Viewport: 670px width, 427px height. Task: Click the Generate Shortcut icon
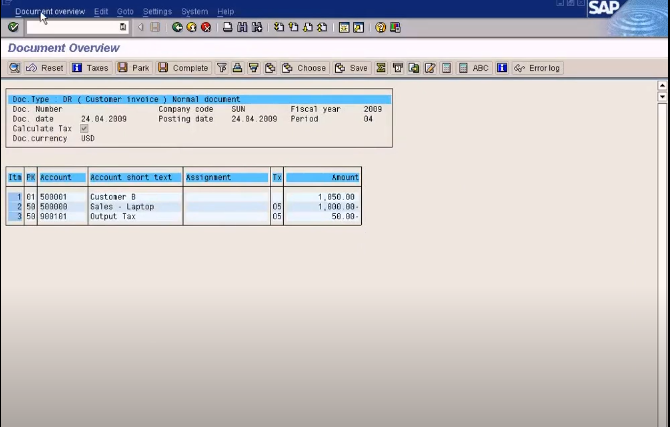359,27
